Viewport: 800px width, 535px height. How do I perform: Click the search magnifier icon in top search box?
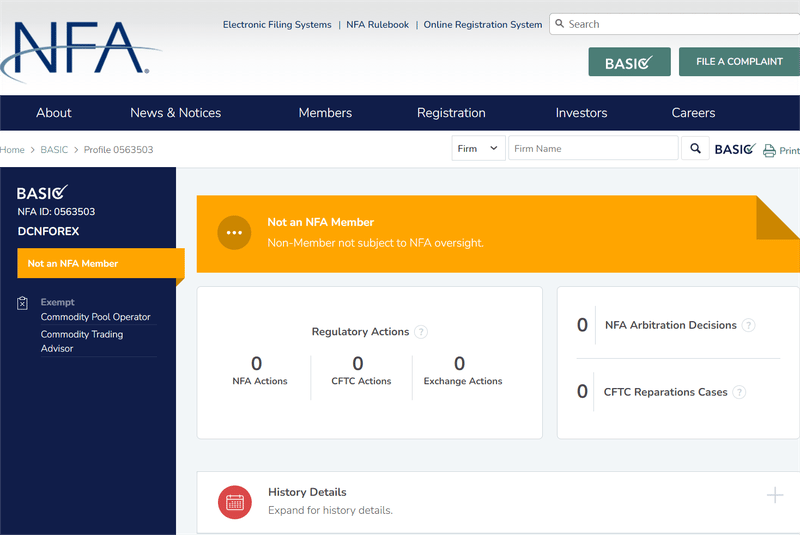pyautogui.click(x=560, y=24)
